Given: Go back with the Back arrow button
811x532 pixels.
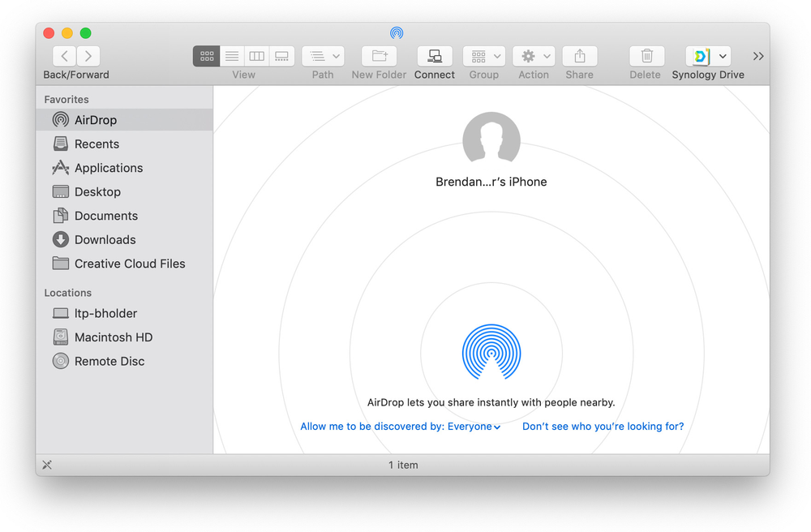Looking at the screenshot, I should click(65, 56).
